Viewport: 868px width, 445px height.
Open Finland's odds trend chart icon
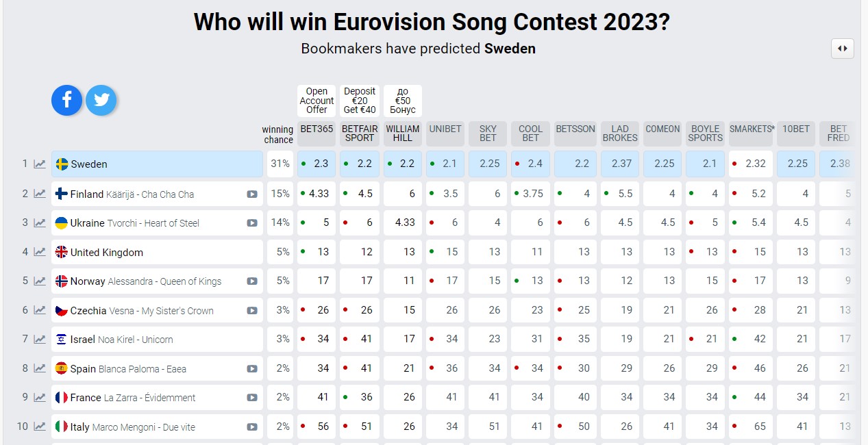pyautogui.click(x=40, y=194)
